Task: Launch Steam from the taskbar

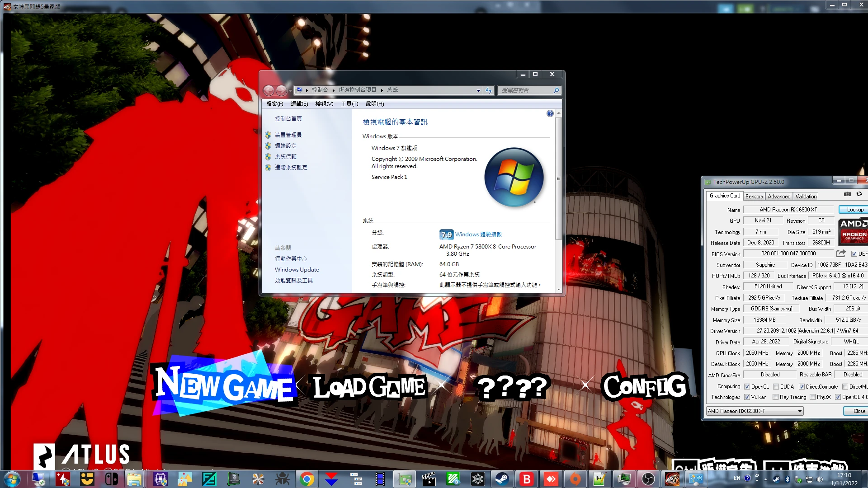Action: point(502,479)
